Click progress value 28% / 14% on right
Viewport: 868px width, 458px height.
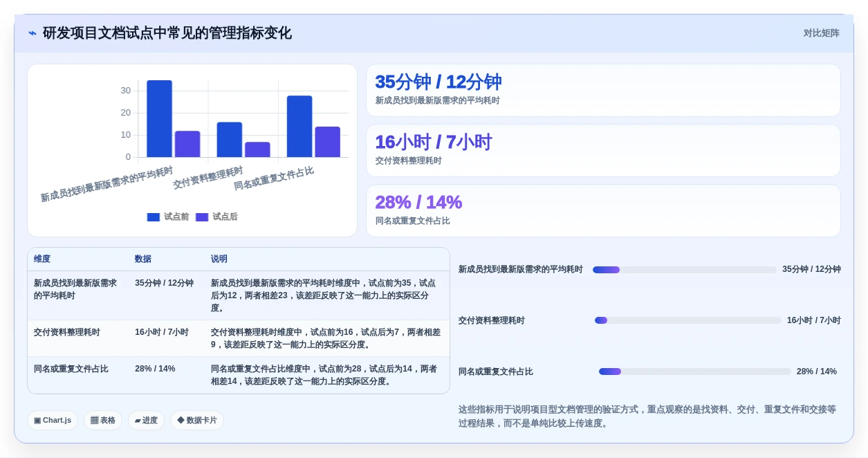(817, 372)
